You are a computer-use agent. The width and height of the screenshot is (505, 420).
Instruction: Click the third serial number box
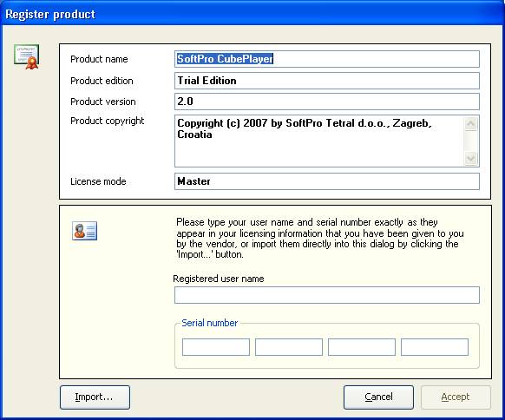(362, 347)
